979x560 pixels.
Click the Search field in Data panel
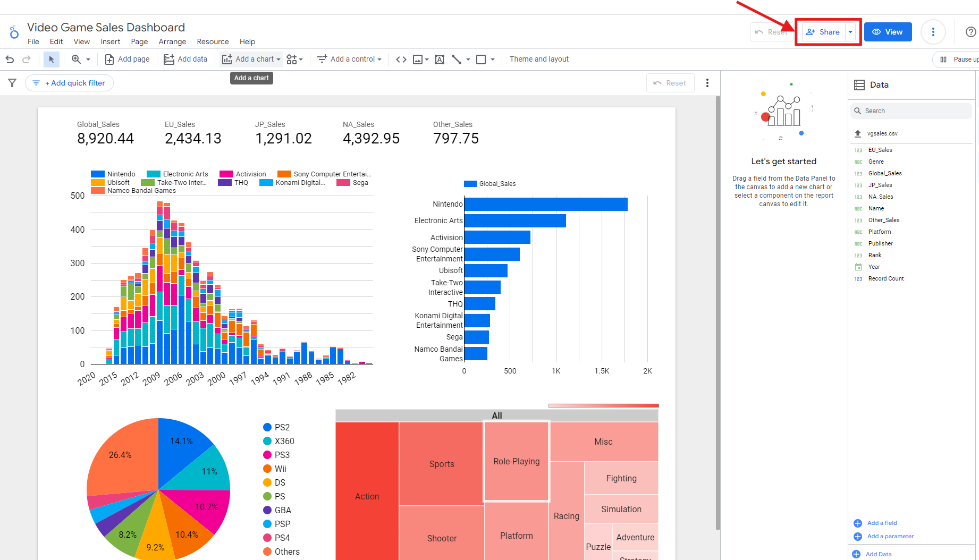click(x=913, y=111)
